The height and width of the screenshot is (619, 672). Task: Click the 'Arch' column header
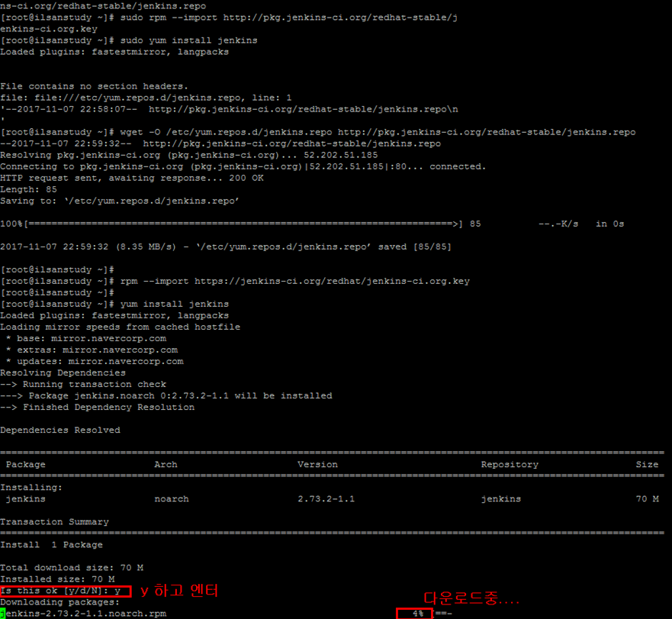[x=166, y=465]
